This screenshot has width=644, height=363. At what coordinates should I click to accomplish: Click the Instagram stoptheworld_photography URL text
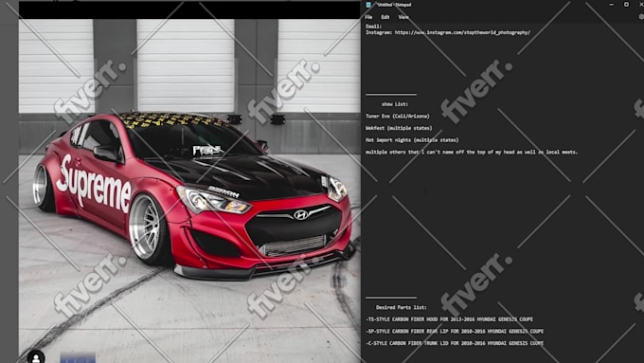[x=462, y=32]
